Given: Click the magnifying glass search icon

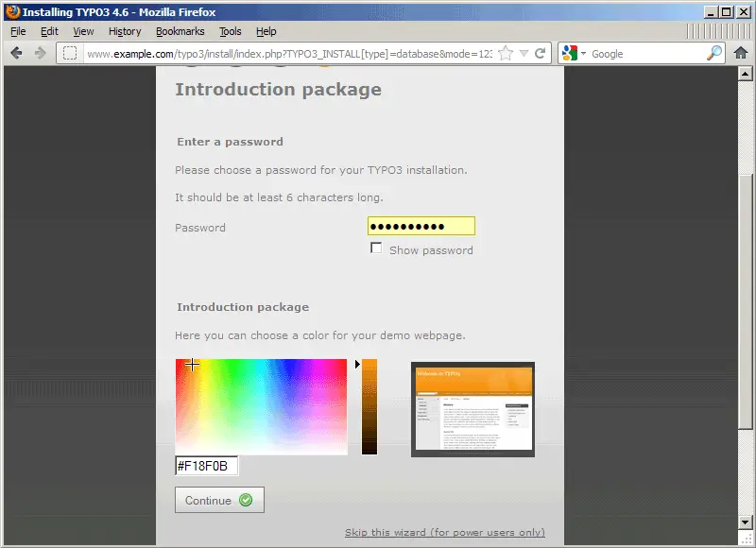Looking at the screenshot, I should (x=714, y=53).
